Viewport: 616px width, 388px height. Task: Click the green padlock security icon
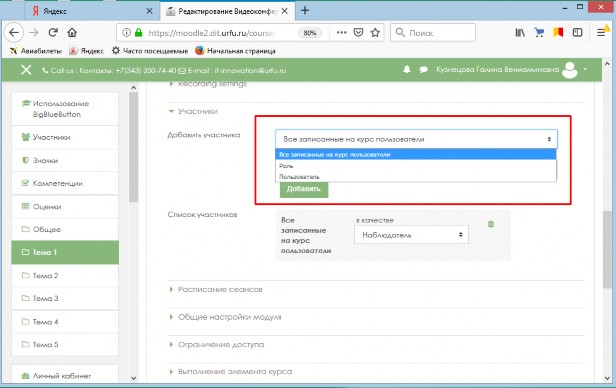coord(138,33)
